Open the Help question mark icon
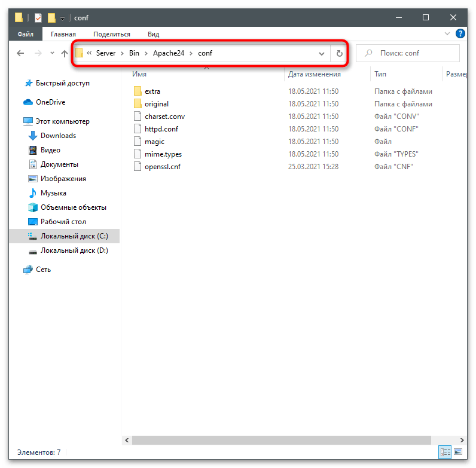Viewport: 476px width, 468px height. [x=460, y=33]
